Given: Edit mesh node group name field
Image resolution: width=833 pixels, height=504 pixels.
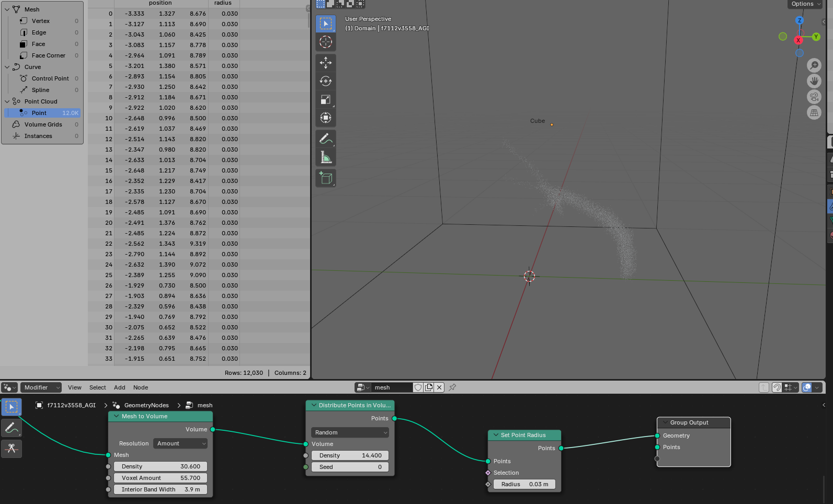Looking at the screenshot, I should coord(392,387).
